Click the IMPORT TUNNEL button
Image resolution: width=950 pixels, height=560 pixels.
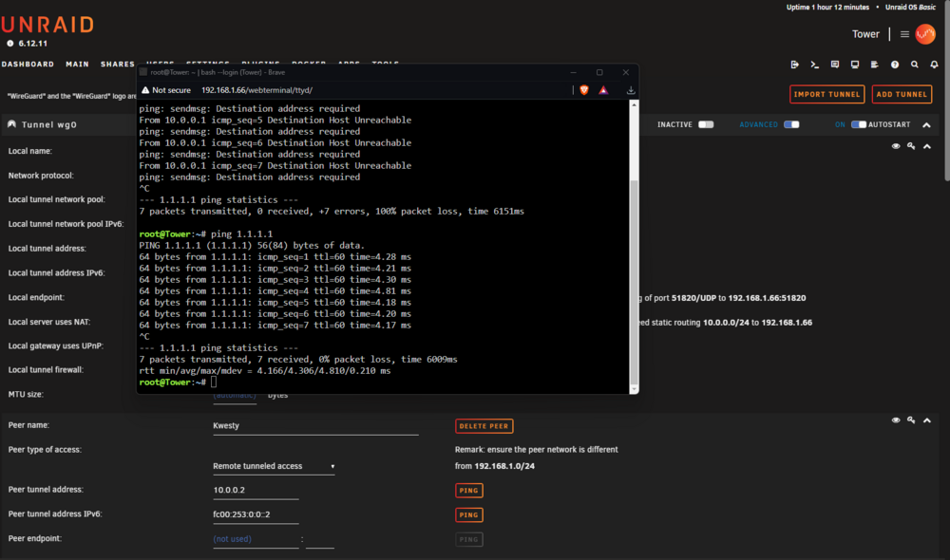(827, 95)
